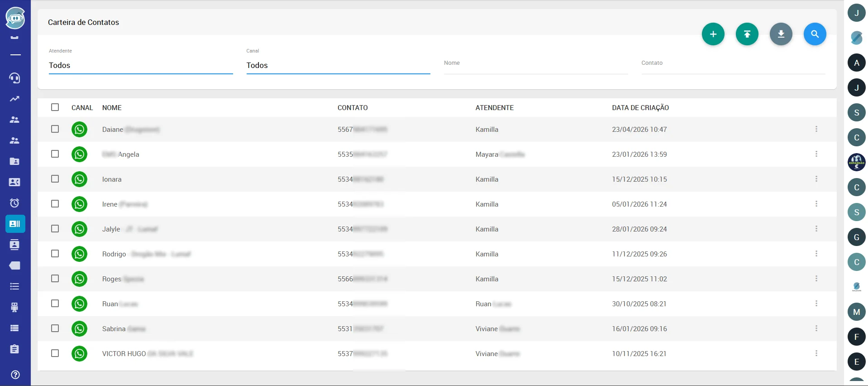
Task: Open three-dot menu for Rodrigo row
Action: click(x=816, y=254)
